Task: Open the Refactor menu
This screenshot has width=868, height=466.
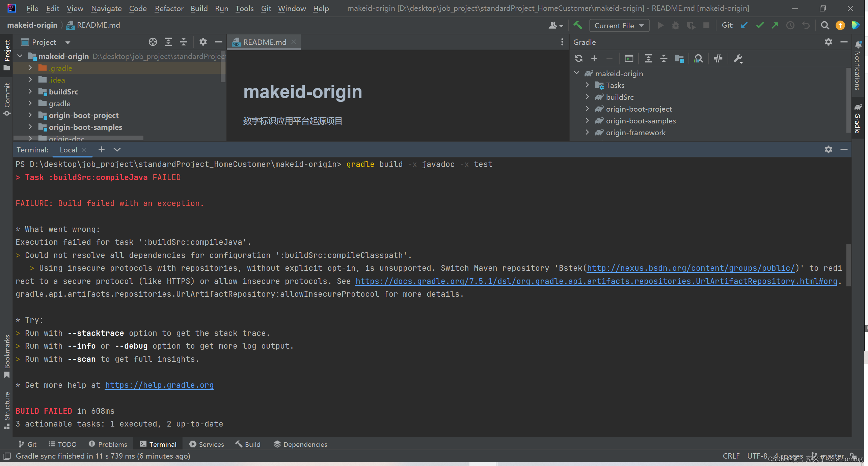Action: 169,8
